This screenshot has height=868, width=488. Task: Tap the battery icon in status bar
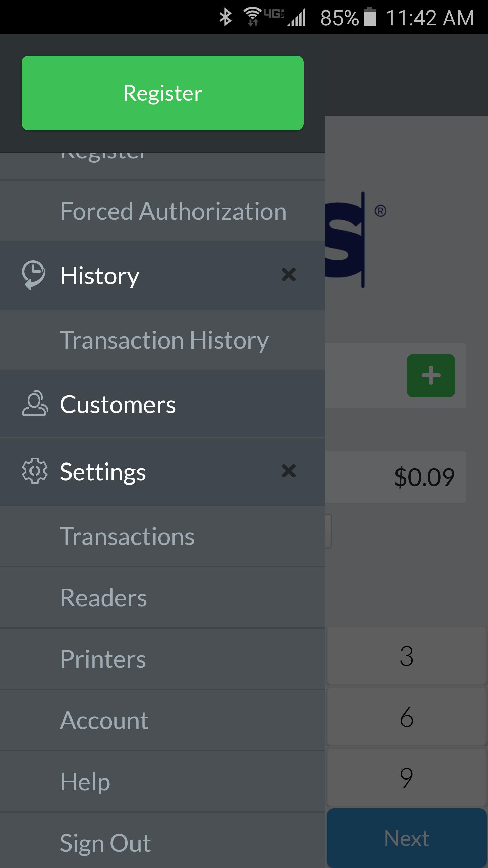(x=369, y=18)
